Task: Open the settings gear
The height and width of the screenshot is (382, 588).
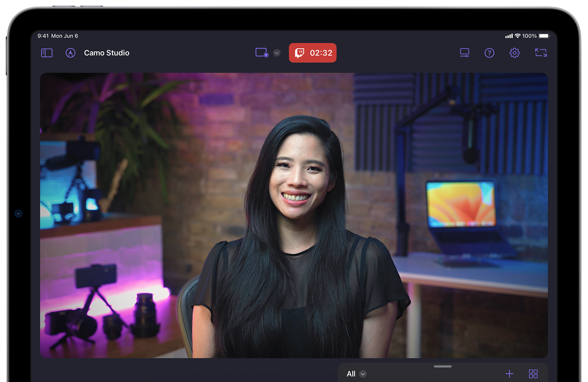Action: pyautogui.click(x=514, y=53)
